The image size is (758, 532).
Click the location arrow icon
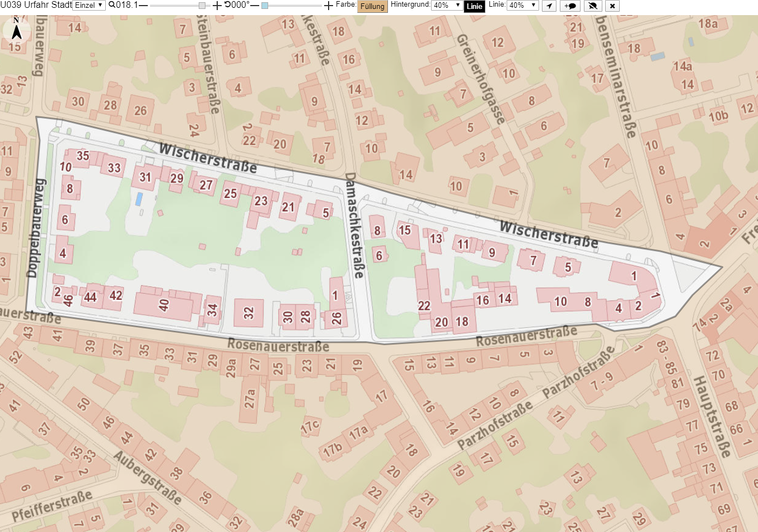pyautogui.click(x=549, y=6)
